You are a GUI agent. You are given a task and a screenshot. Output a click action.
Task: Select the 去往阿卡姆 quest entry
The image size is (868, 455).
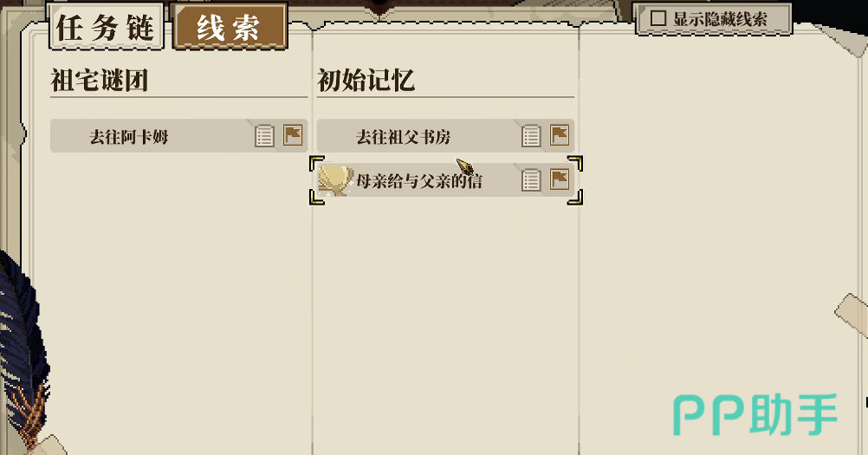[178, 135]
